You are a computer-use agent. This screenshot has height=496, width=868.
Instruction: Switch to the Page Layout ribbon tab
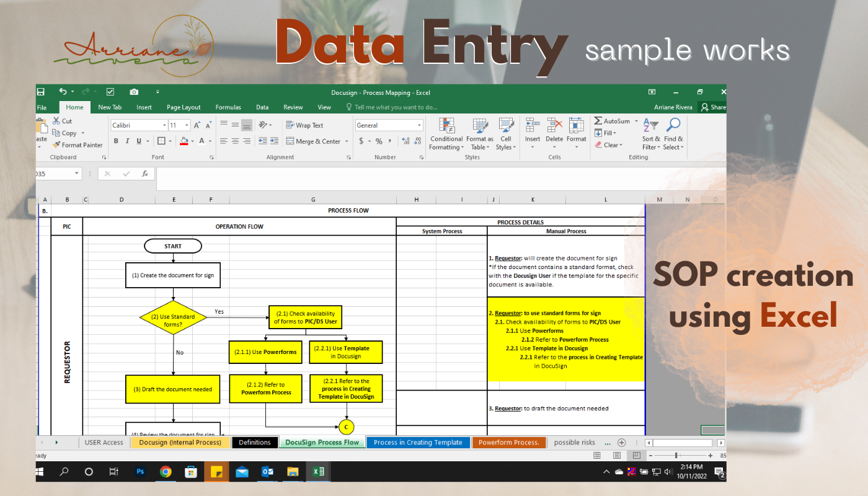click(x=184, y=107)
